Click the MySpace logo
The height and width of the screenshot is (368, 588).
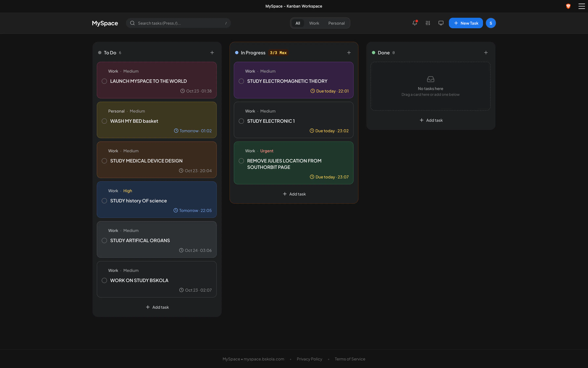tap(105, 23)
